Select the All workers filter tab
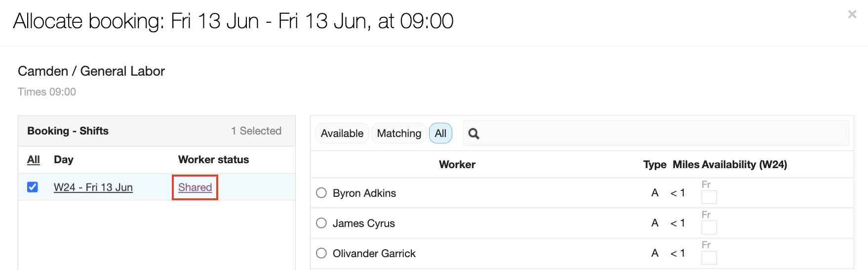868x270 pixels. point(440,134)
